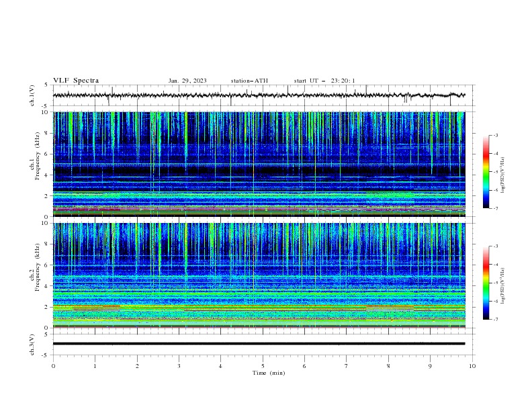Select the "Time (min)" x-axis label
Image resolution: width=532 pixels, height=411 pixels.
[x=269, y=373]
